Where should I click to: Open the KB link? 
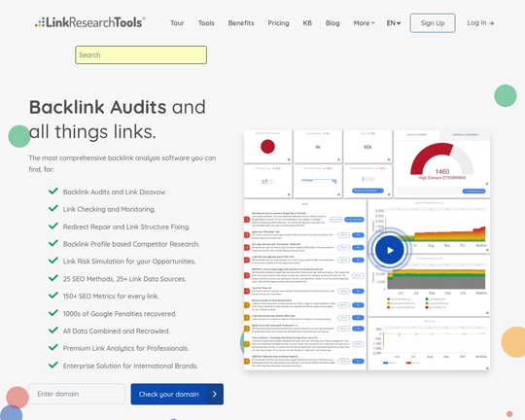coord(307,23)
